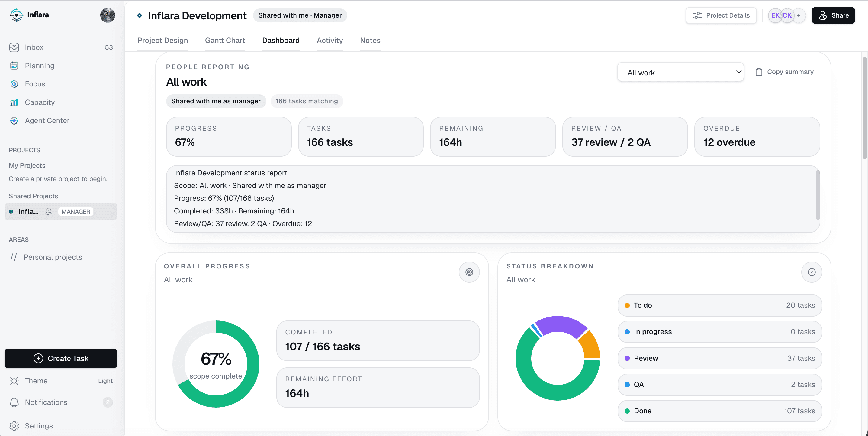Viewport: 868px width, 436px height.
Task: Open the Capacity chart icon
Action: [14, 102]
